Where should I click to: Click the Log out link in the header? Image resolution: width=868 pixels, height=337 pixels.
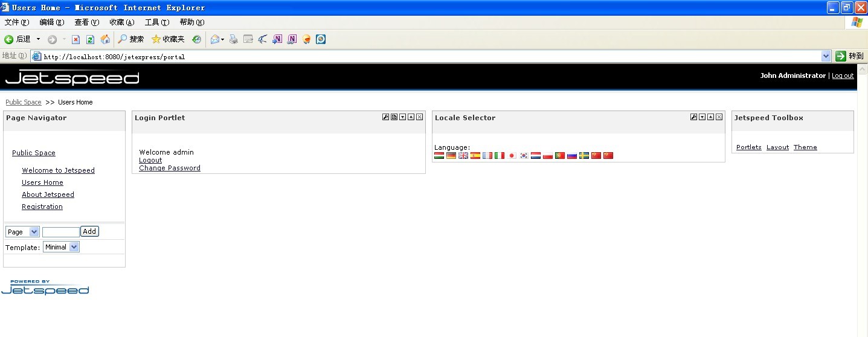(x=843, y=76)
